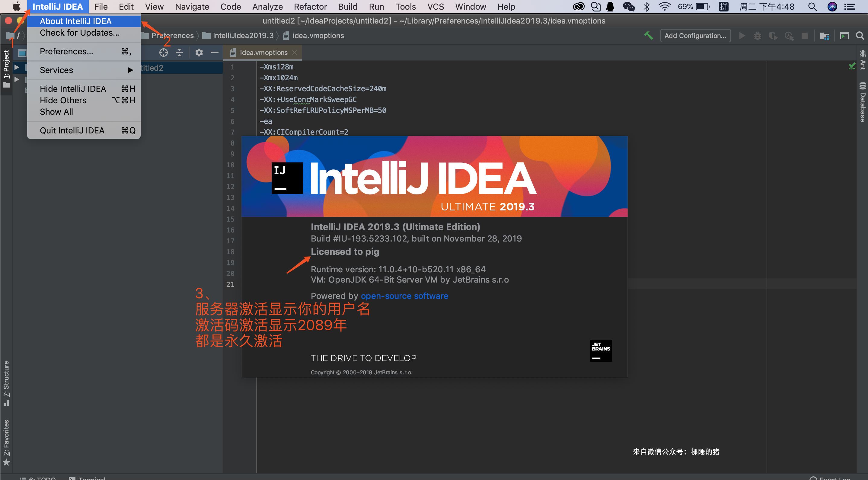The image size is (868, 480).
Task: Open the Notification Center list icon
Action: [x=850, y=7]
